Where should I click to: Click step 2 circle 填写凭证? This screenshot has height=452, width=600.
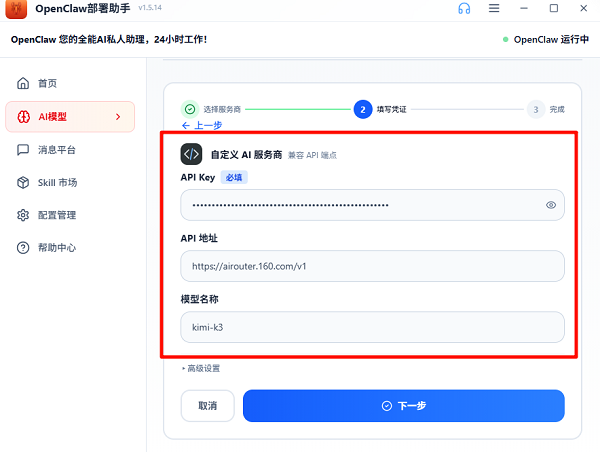(x=363, y=109)
